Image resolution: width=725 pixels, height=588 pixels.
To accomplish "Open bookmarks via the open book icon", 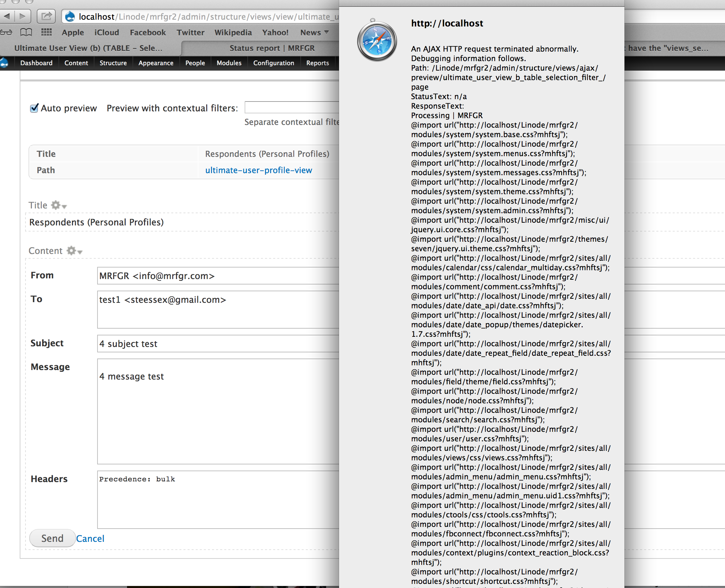I will pos(26,32).
